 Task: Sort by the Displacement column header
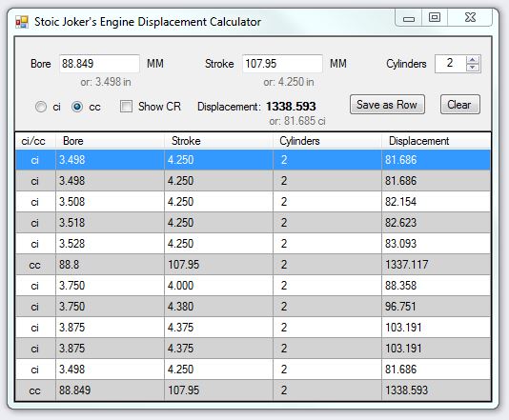(436, 141)
